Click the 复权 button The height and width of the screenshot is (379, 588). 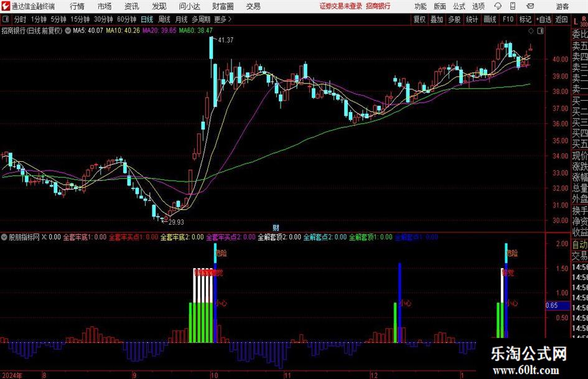(x=419, y=19)
